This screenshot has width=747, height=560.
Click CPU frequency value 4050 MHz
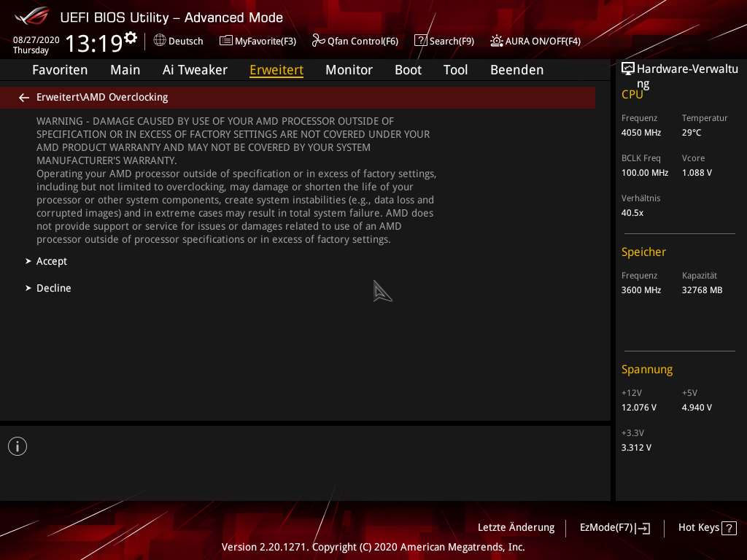pos(640,133)
